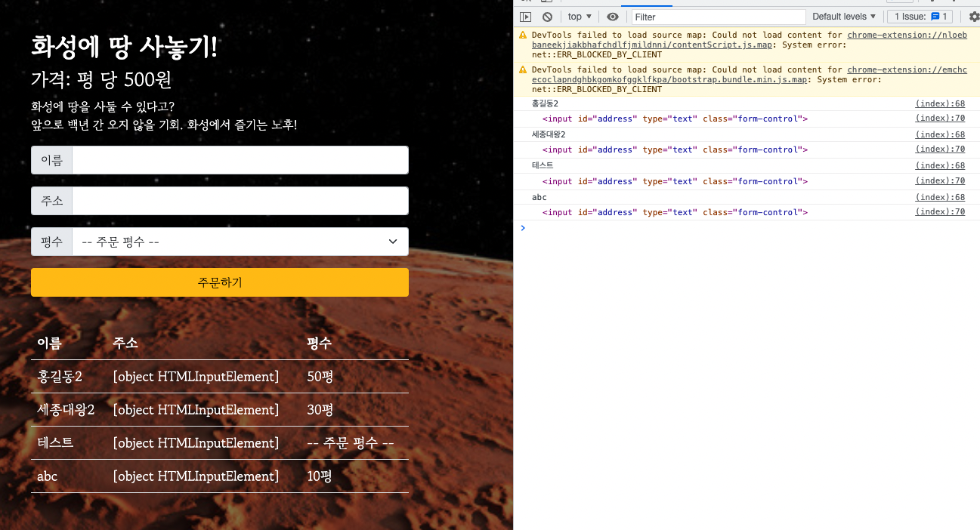The height and width of the screenshot is (530, 980).
Task: Click the 이름 label addon
Action: (51, 160)
